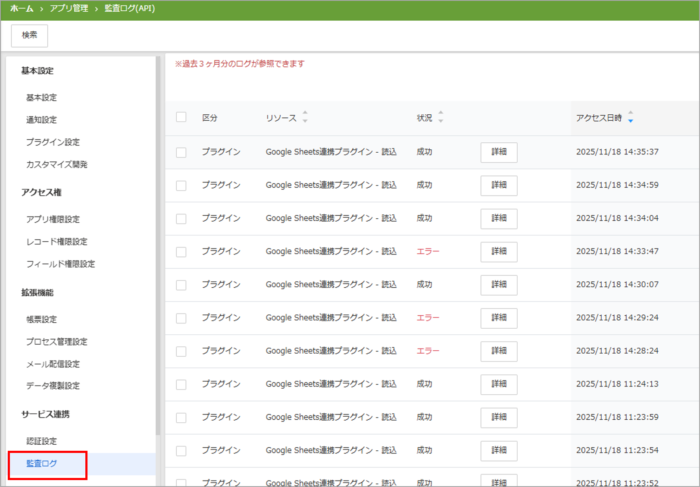Sort by リソース column arrows

(305, 117)
